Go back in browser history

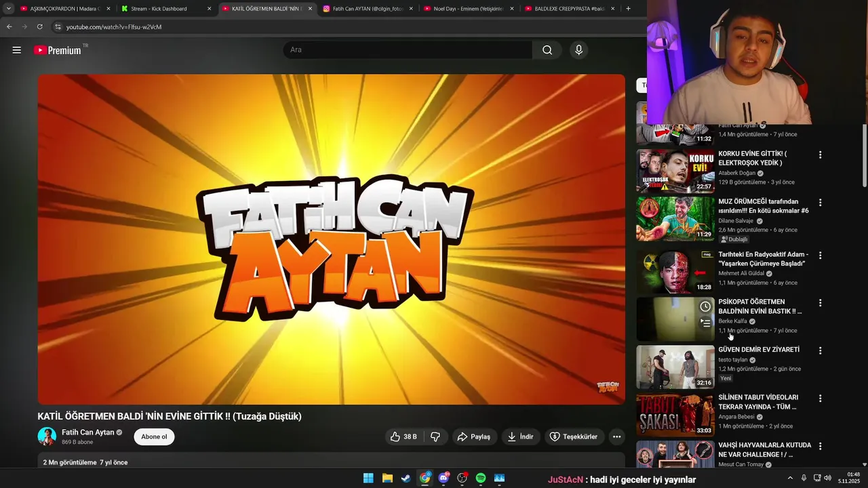click(x=9, y=26)
